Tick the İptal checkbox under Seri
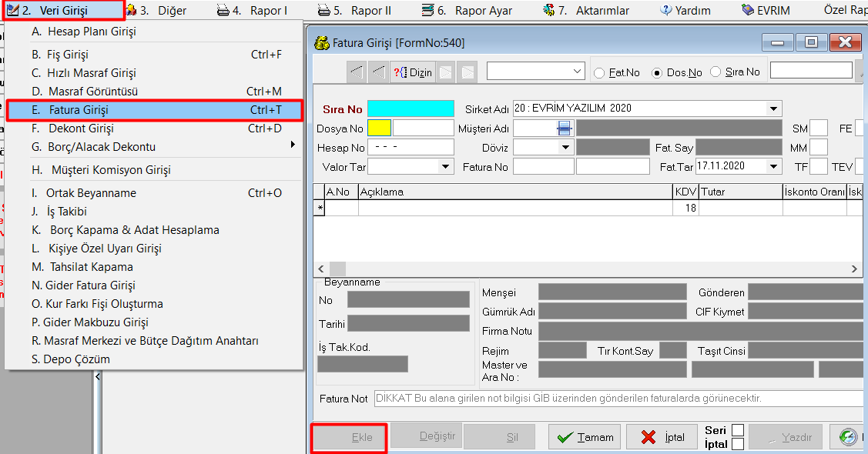The image size is (868, 454). (737, 443)
